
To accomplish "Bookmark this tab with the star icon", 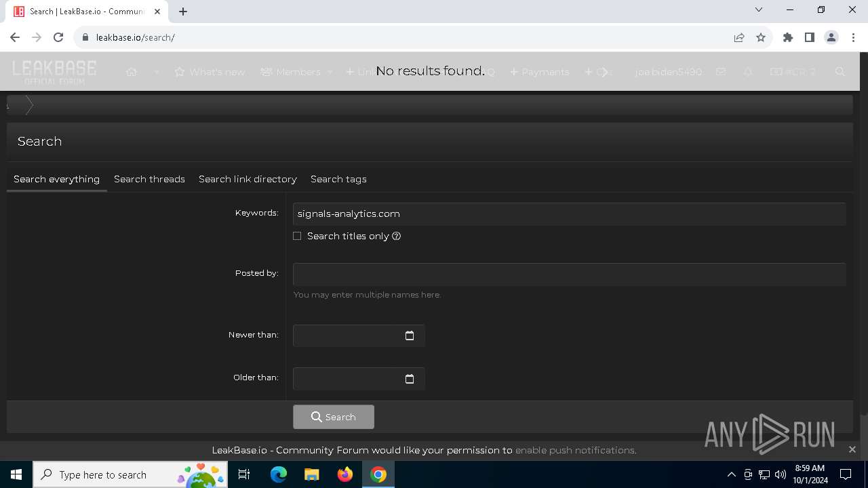I will point(761,37).
